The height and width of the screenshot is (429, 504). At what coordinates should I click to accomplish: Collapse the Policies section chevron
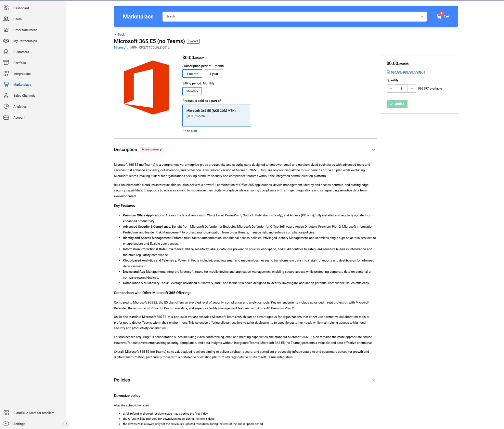pos(374,380)
